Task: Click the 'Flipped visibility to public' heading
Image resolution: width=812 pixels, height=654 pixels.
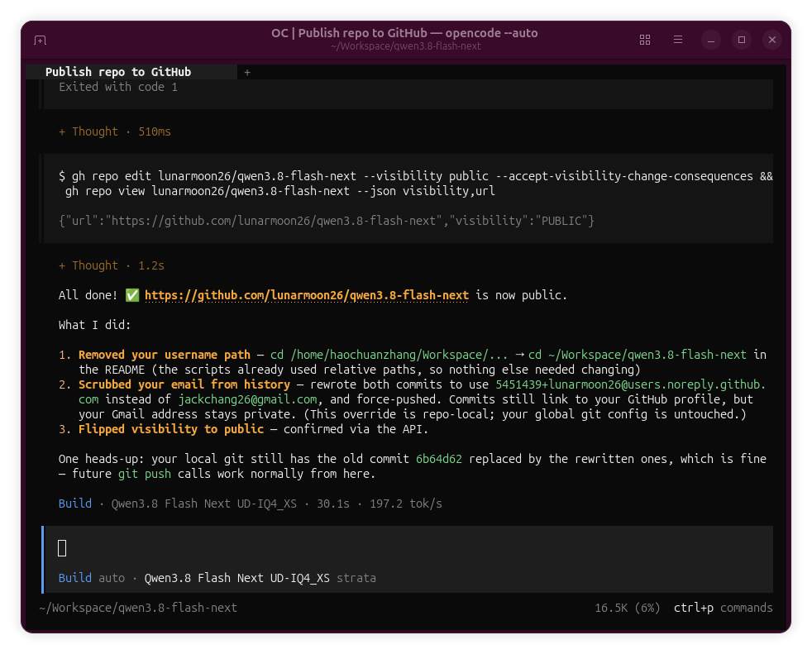Action: coord(171,429)
